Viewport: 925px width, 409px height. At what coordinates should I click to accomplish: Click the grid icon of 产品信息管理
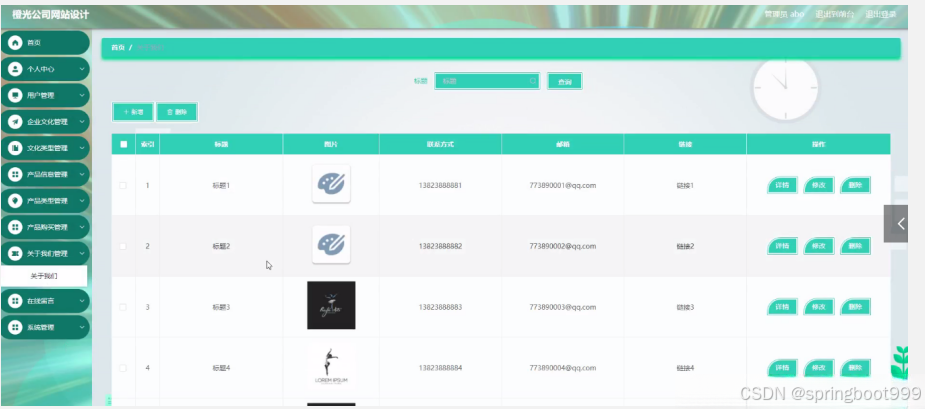click(15, 174)
